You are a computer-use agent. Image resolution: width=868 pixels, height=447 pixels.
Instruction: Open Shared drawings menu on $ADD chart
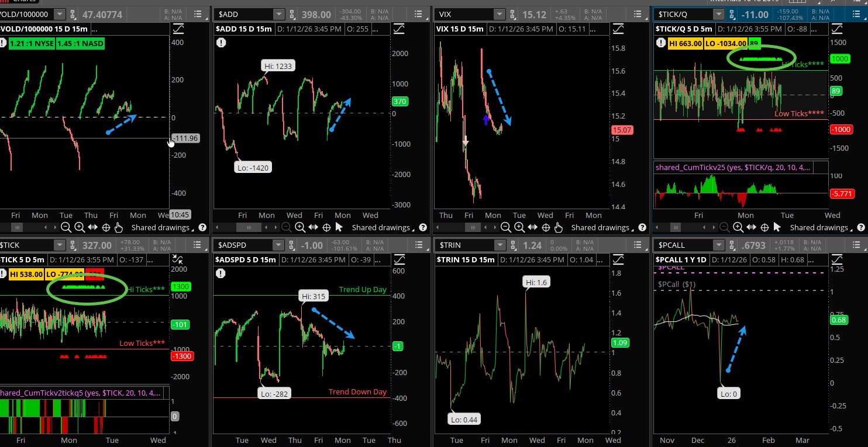pyautogui.click(x=380, y=227)
